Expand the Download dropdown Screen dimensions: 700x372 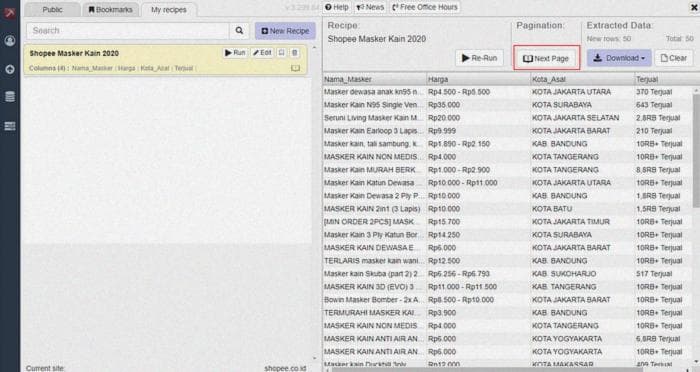click(x=619, y=58)
